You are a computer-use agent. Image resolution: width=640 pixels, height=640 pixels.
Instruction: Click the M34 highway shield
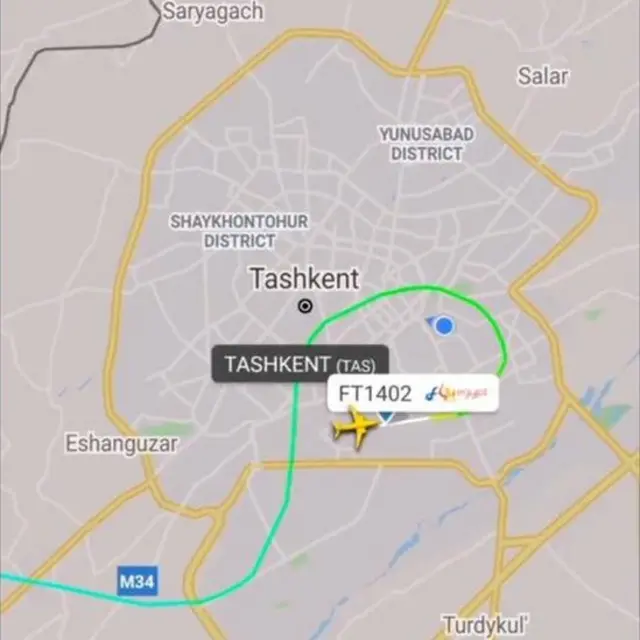click(137, 581)
